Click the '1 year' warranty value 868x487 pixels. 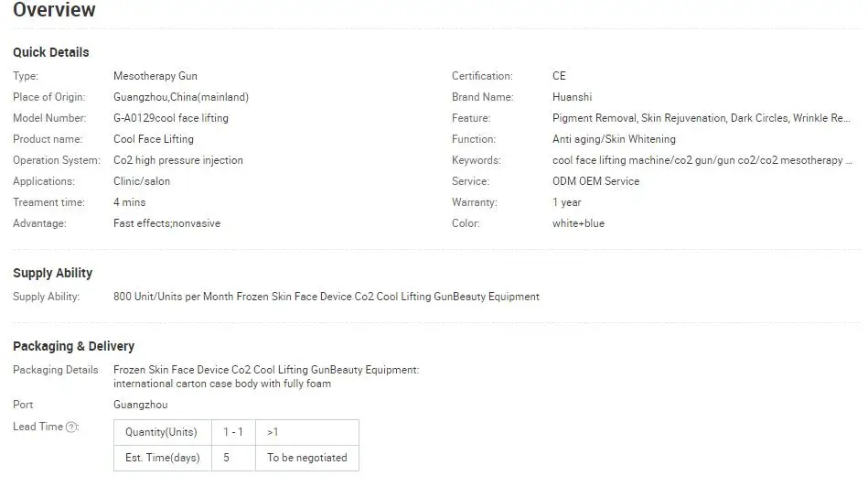click(x=567, y=202)
